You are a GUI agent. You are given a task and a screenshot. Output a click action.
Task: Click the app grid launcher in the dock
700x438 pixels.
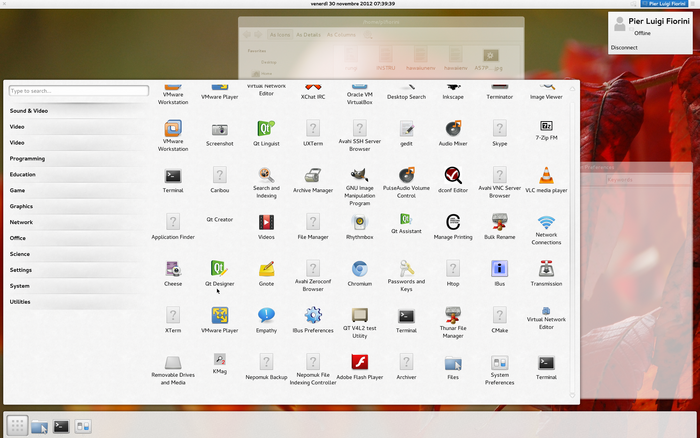tap(16, 425)
